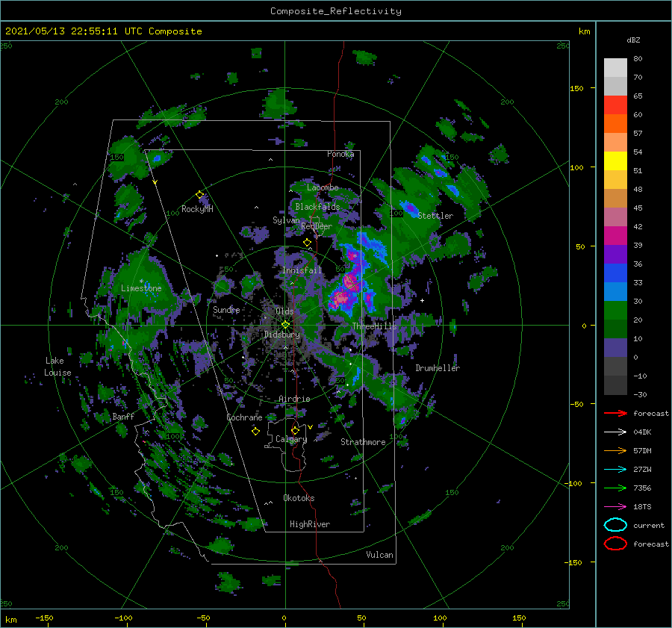
Task: Select the Okotoks label
Action: coord(299,498)
